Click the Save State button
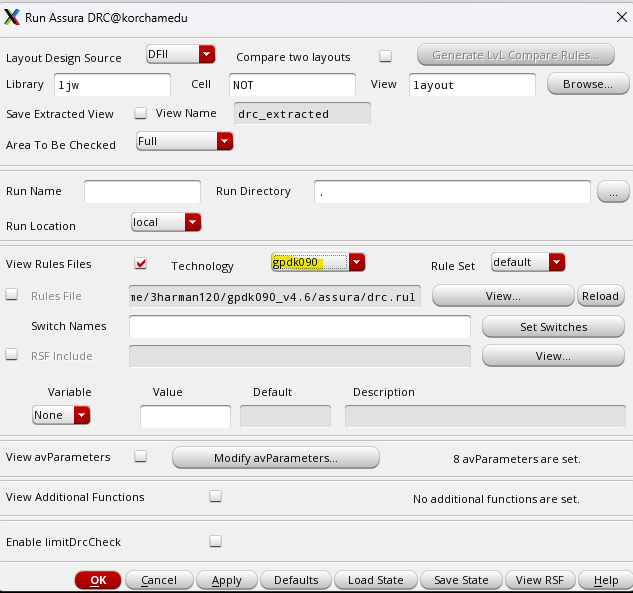The height and width of the screenshot is (593, 633). tap(461, 580)
